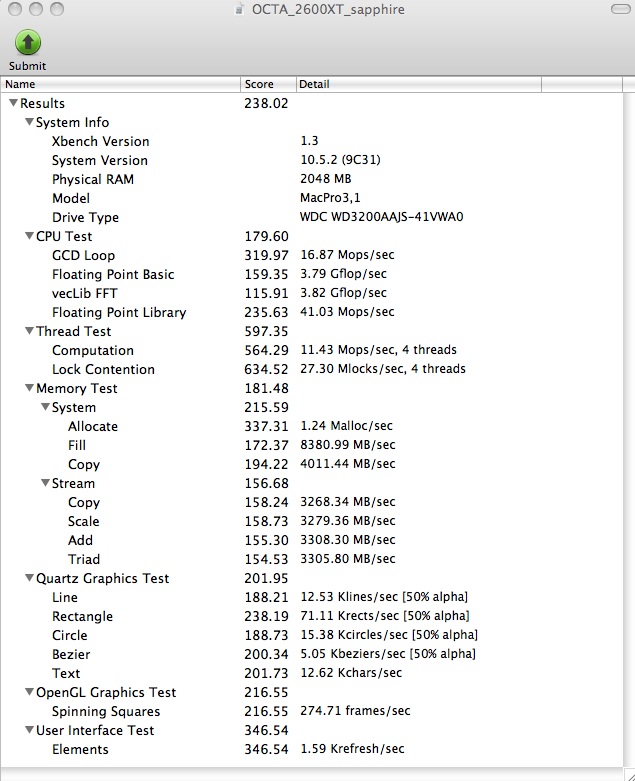Sort by the Name column header
The height and width of the screenshot is (781, 635).
point(121,84)
